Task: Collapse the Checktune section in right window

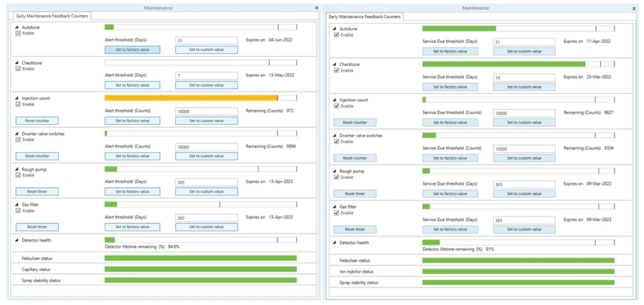Action: click(334, 64)
